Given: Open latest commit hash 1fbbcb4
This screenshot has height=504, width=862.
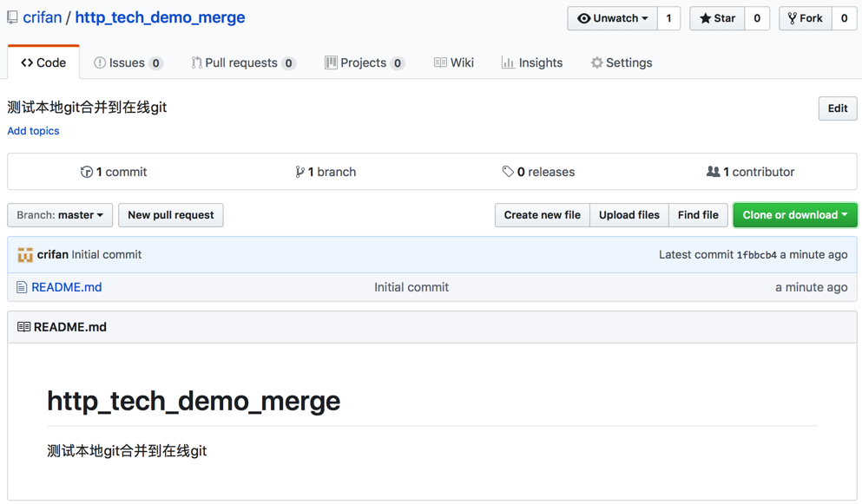Looking at the screenshot, I should (x=756, y=255).
